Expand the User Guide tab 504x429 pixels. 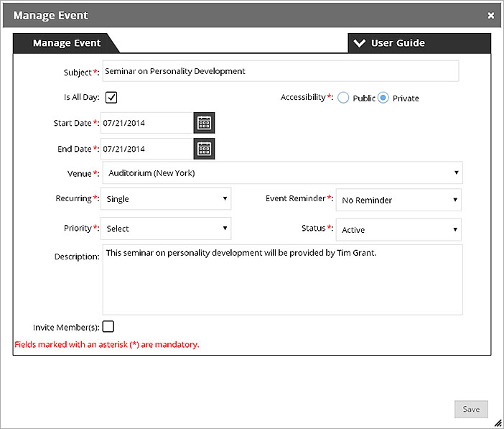click(419, 43)
